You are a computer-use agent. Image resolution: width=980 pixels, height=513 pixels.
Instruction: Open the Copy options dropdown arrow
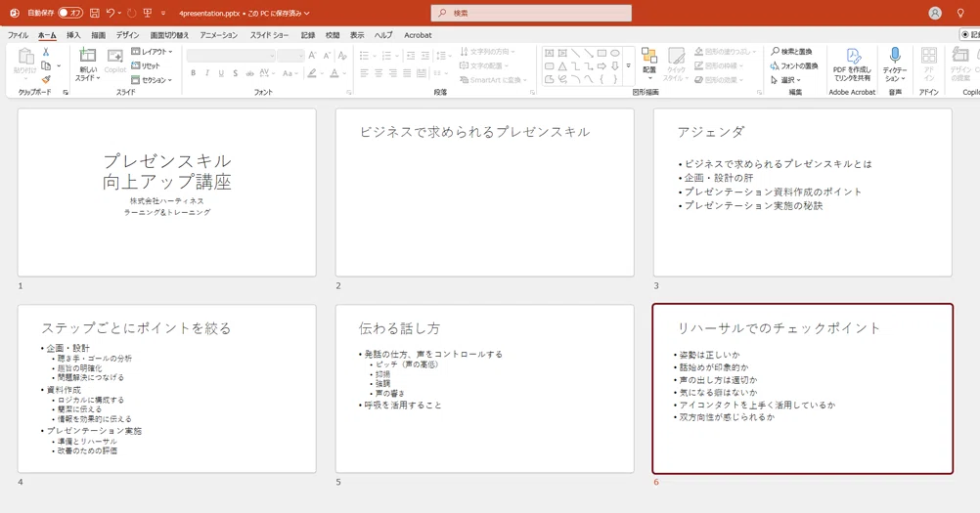click(x=59, y=65)
